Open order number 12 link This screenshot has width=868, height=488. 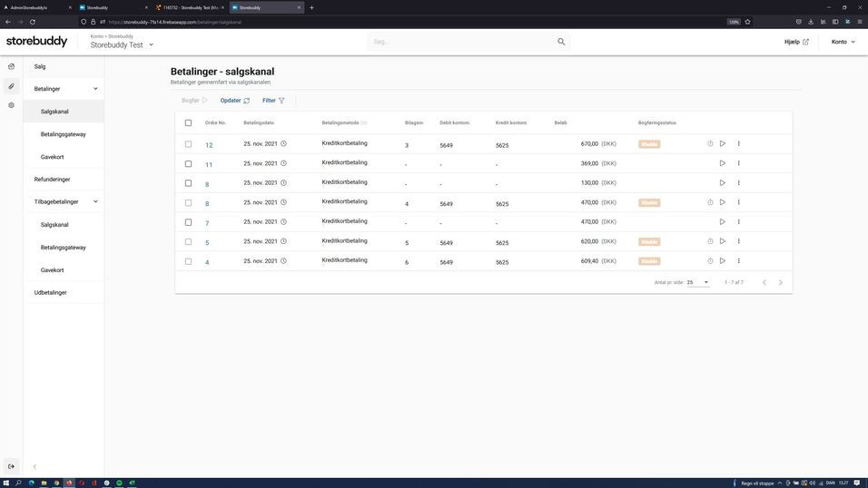tap(209, 145)
